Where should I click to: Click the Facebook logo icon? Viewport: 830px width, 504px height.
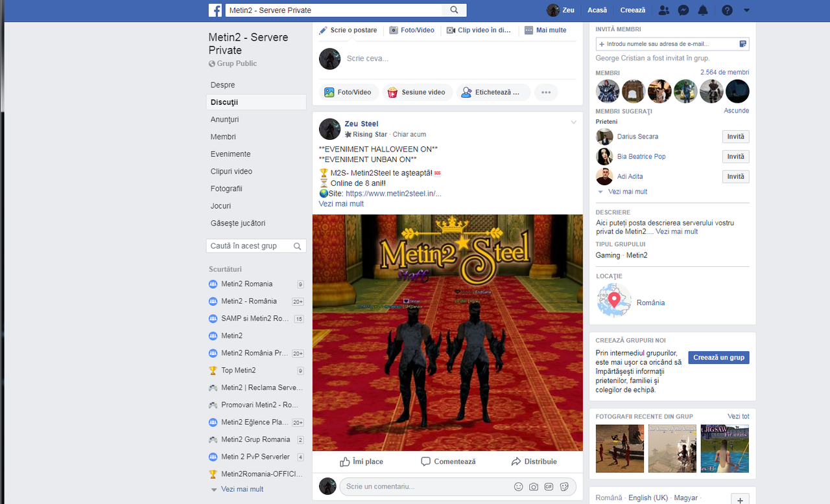(215, 10)
